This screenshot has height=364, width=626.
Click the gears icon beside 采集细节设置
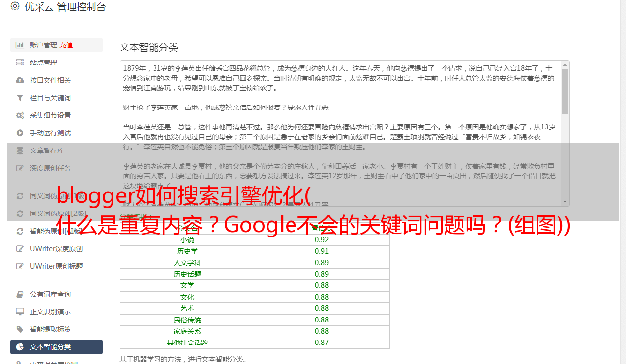[x=20, y=115]
